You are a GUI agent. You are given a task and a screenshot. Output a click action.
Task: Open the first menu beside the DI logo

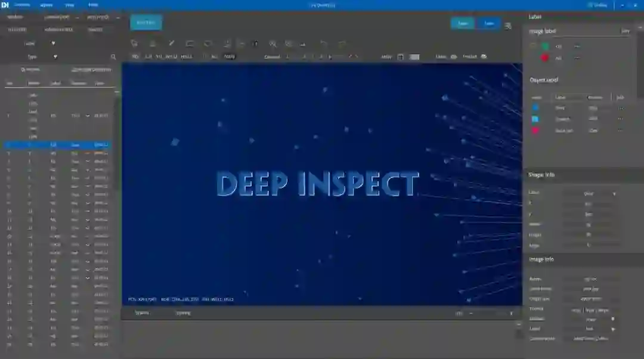pos(22,5)
